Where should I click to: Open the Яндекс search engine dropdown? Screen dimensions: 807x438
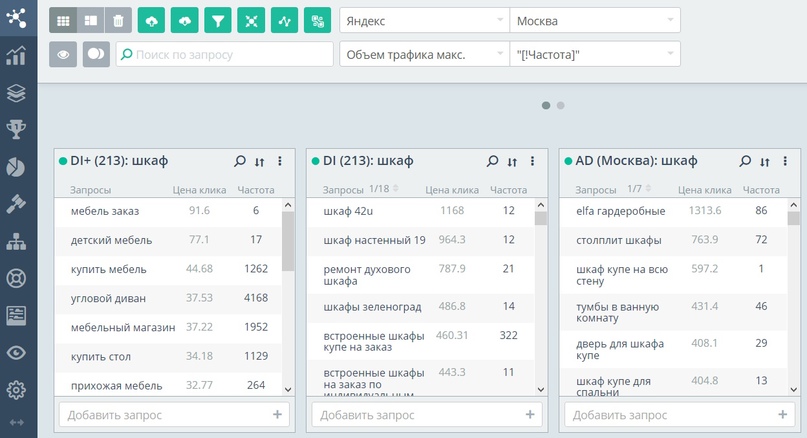[x=424, y=21]
